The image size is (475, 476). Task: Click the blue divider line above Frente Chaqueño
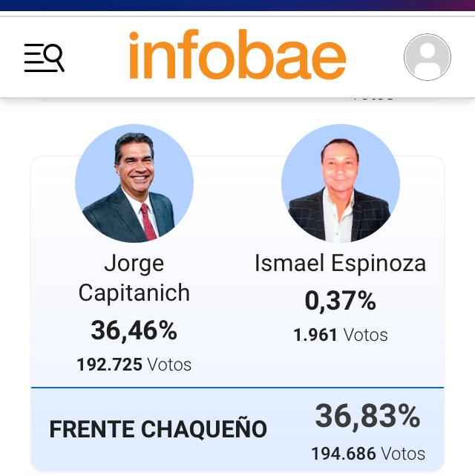pyautogui.click(x=237, y=388)
